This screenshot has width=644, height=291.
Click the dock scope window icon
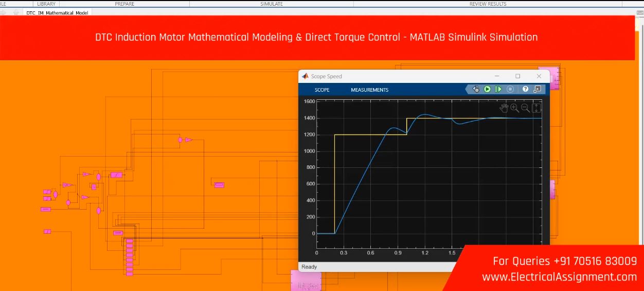coord(537,89)
